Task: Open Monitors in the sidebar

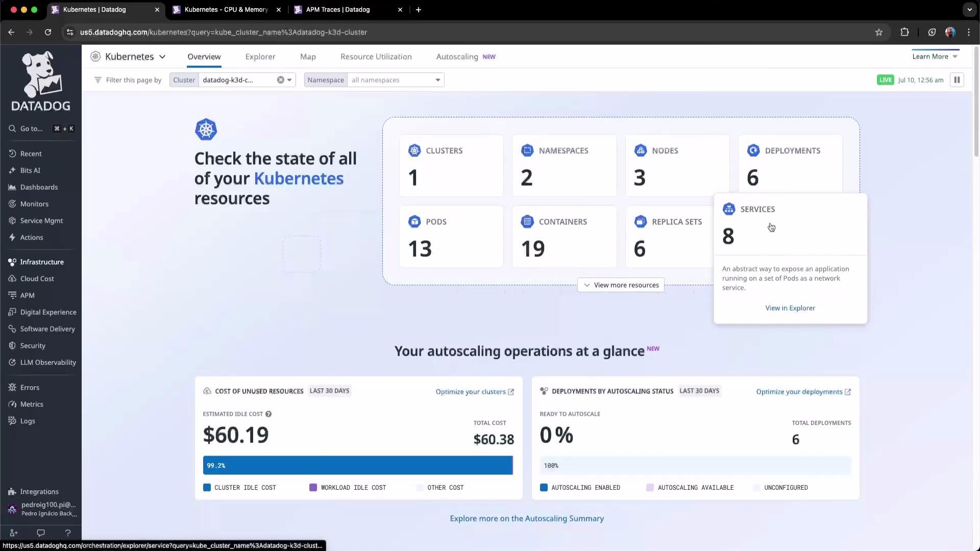Action: [x=34, y=204]
